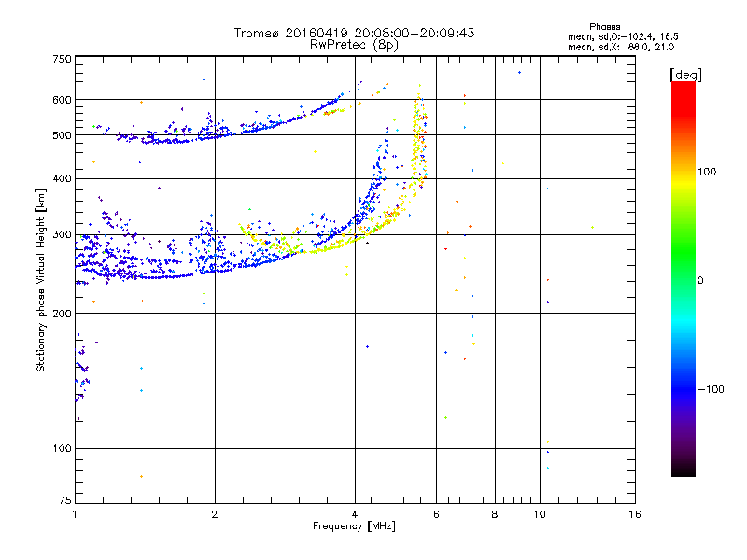
Task: Click the y-axis tick label '750'
Action: [x=62, y=59]
